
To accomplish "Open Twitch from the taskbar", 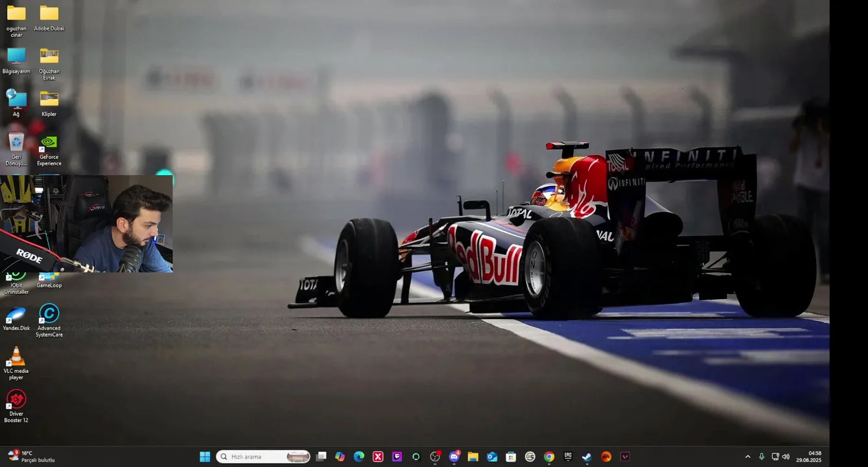I will click(397, 457).
